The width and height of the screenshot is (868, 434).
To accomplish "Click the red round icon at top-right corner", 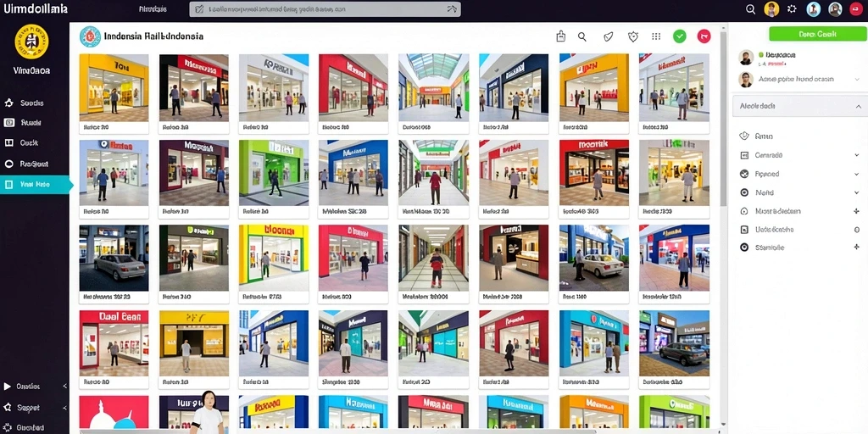I will click(856, 8).
